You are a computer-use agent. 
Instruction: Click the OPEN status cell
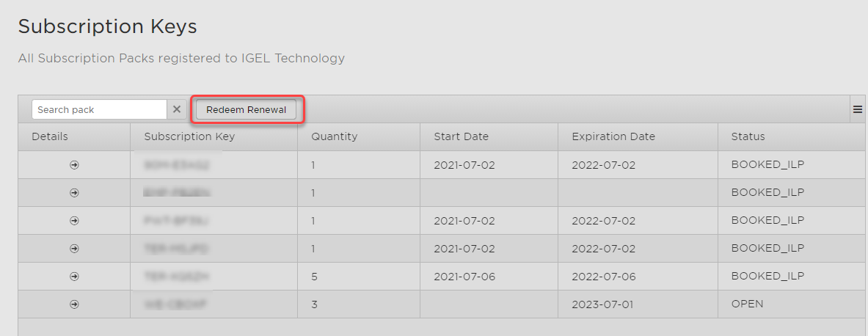pyautogui.click(x=747, y=304)
